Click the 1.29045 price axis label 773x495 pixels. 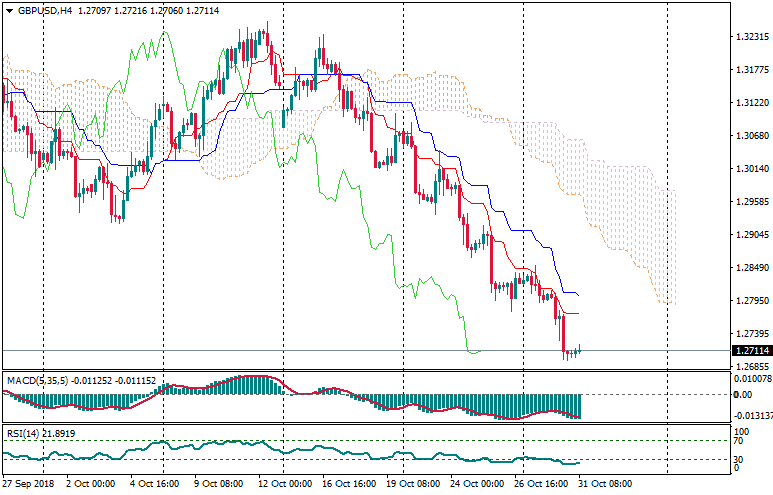750,235
